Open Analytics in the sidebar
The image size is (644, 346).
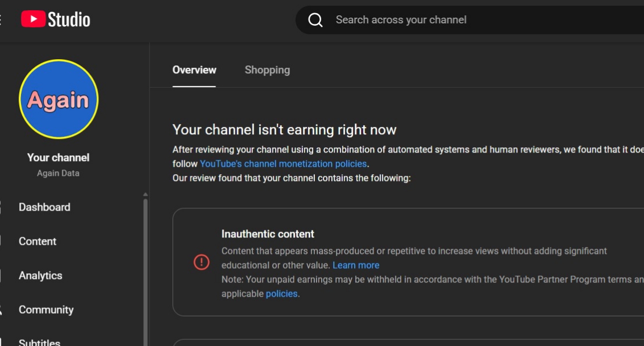40,275
